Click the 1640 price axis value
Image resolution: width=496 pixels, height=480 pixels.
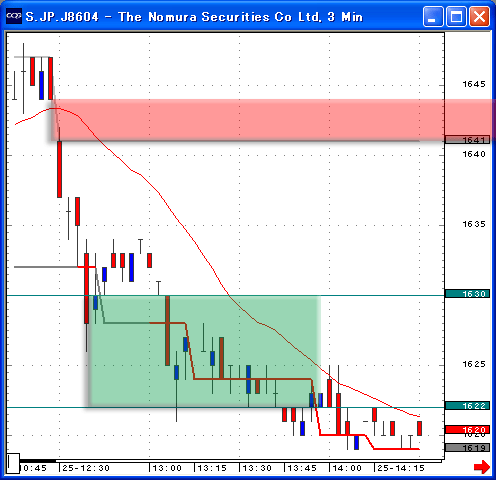(474, 154)
